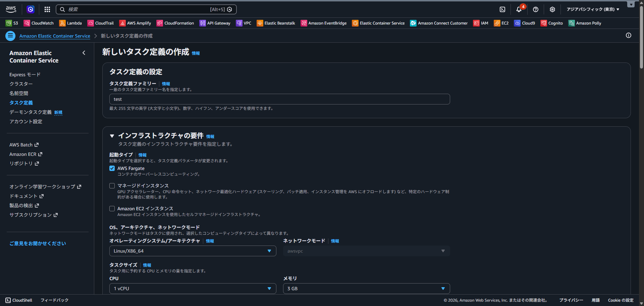644x306 pixels.
Task: Toggle the side navigation hamburger button
Action: (x=10, y=36)
